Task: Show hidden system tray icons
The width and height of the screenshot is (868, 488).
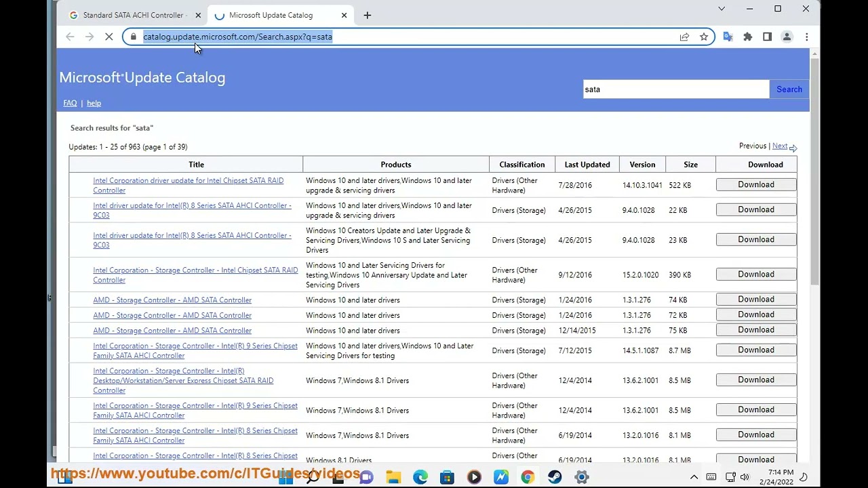Action: [694, 477]
